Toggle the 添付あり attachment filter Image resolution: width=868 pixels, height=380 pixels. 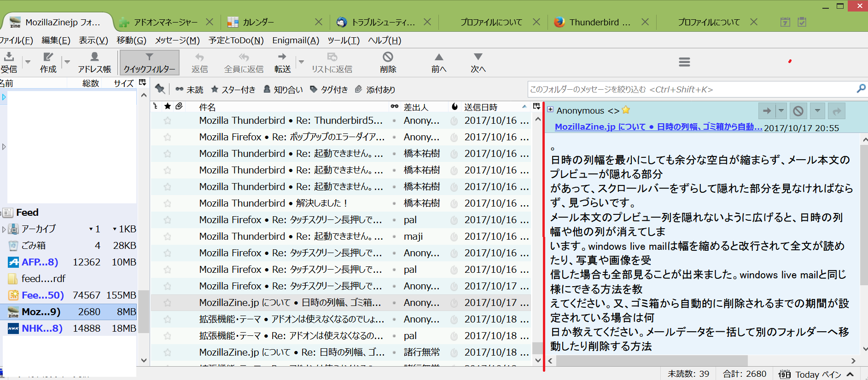coord(375,90)
